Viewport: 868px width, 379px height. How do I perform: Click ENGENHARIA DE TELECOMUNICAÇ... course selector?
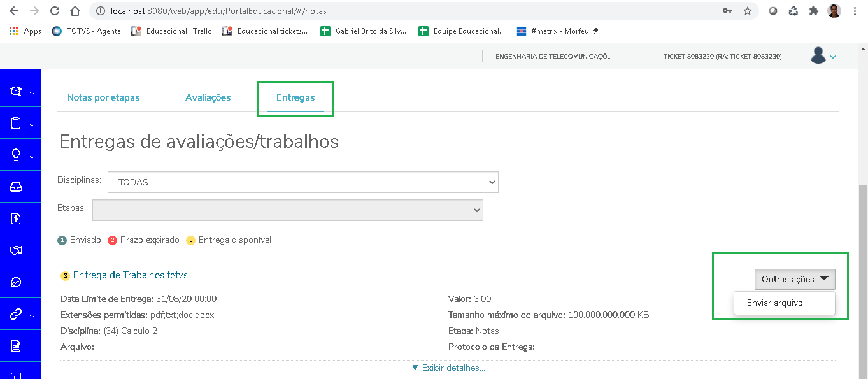click(553, 57)
